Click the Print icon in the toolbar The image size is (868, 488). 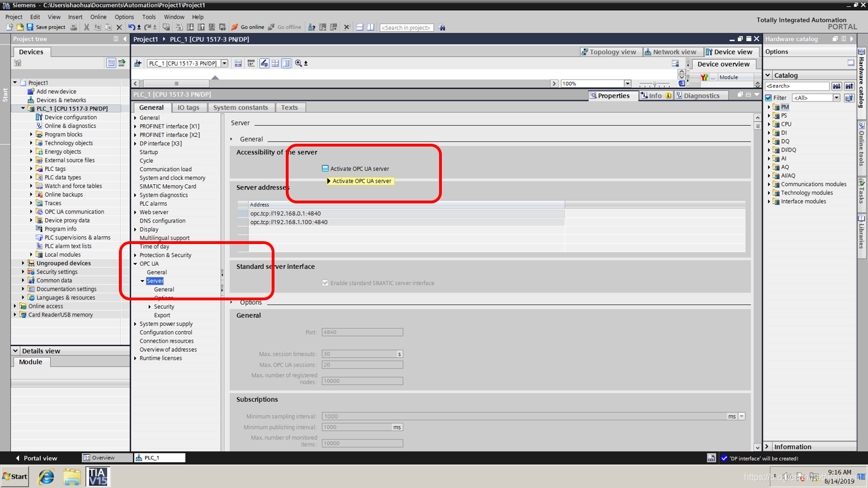point(73,27)
